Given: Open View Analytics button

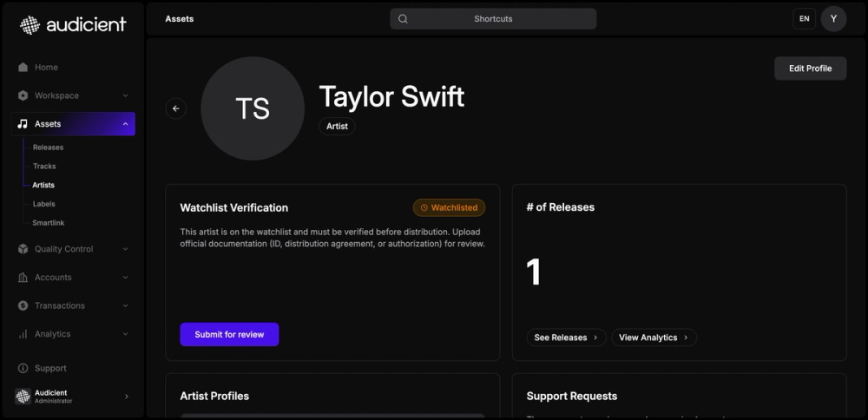Looking at the screenshot, I should (x=654, y=338).
